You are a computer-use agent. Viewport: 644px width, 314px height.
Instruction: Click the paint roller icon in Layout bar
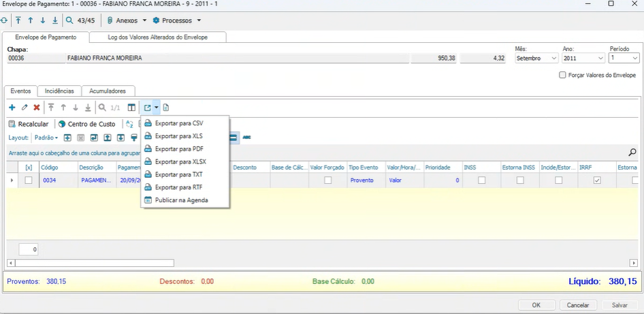tap(134, 138)
